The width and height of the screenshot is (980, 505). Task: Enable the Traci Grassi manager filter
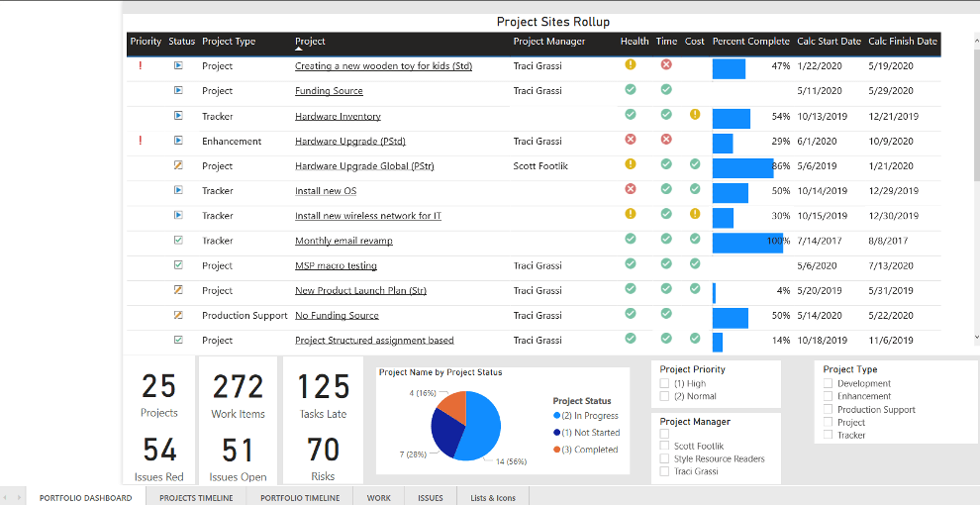coord(665,471)
